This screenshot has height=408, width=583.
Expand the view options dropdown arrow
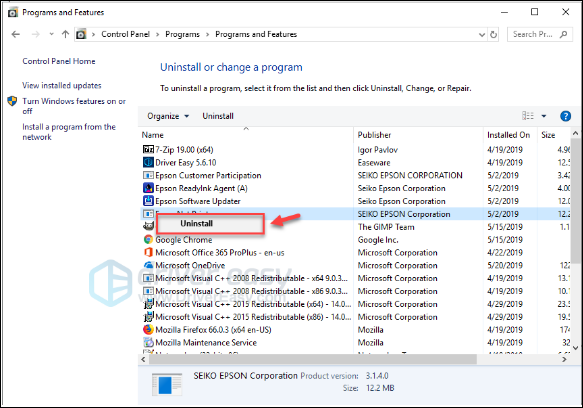click(544, 116)
